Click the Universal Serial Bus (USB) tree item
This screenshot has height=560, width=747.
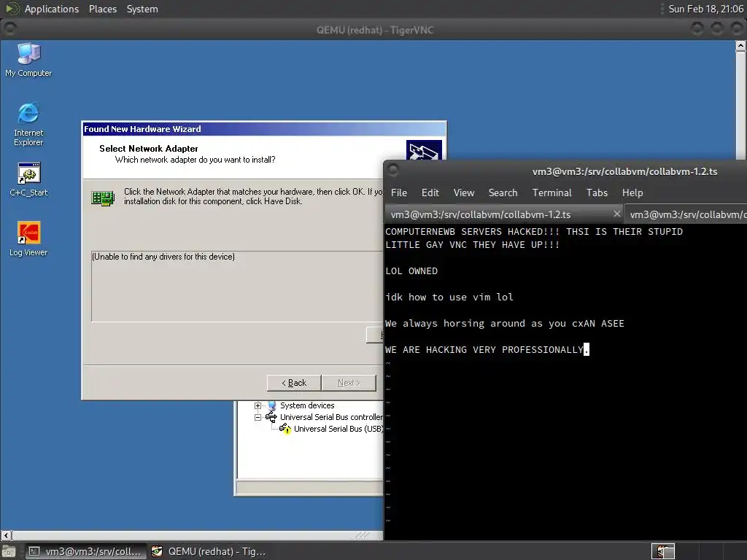338,429
